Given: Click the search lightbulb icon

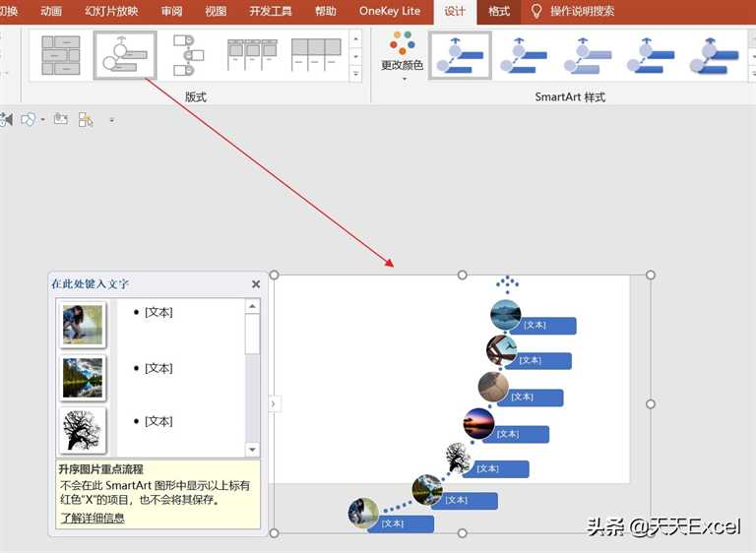Looking at the screenshot, I should [536, 12].
